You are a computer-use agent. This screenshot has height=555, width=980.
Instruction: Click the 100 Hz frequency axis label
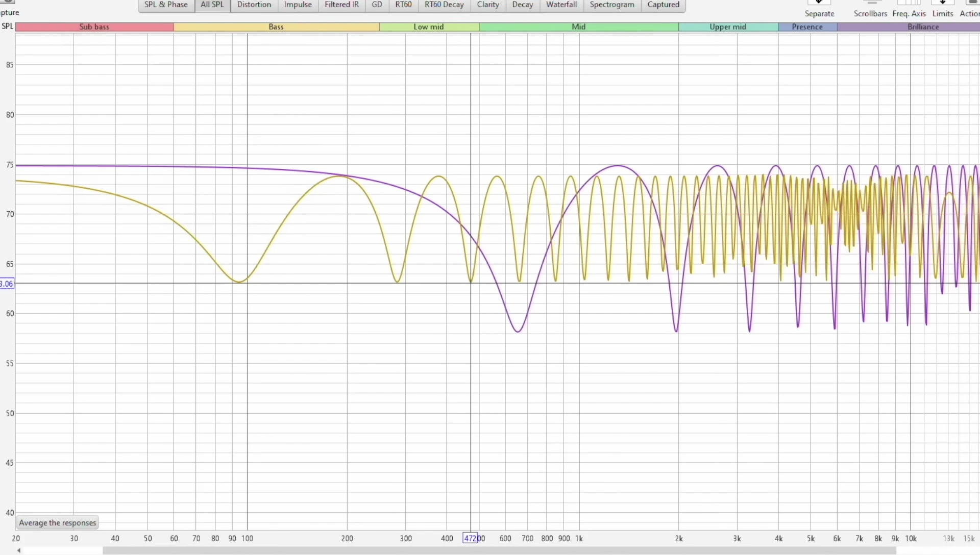248,539
